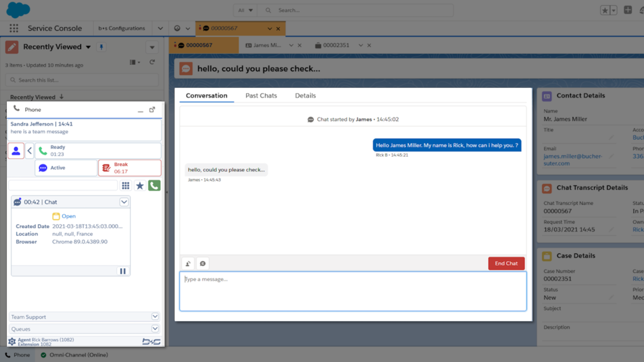644x362 pixels.
Task: Refresh the Recently Viewed list
Action: [152, 62]
